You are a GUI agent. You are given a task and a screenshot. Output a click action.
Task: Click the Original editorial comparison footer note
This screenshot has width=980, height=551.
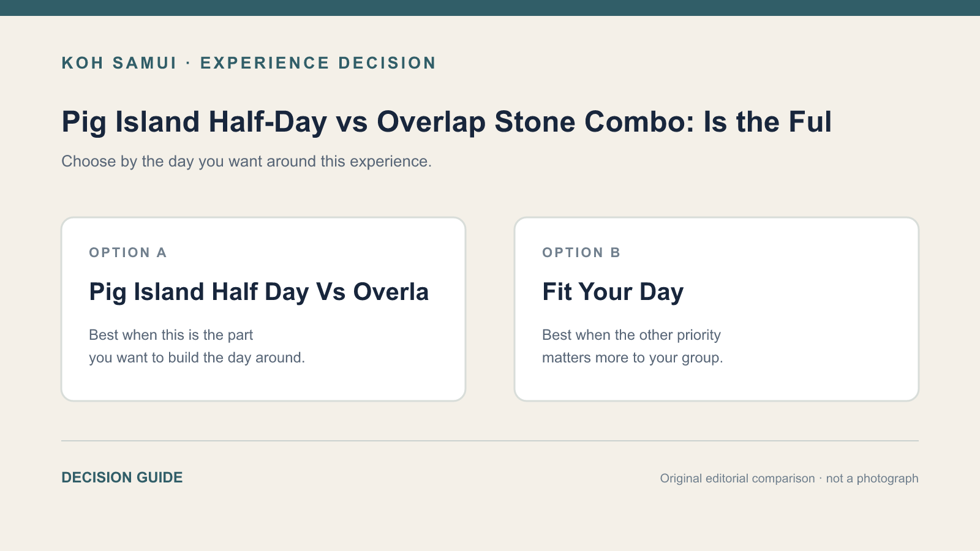[x=737, y=478]
